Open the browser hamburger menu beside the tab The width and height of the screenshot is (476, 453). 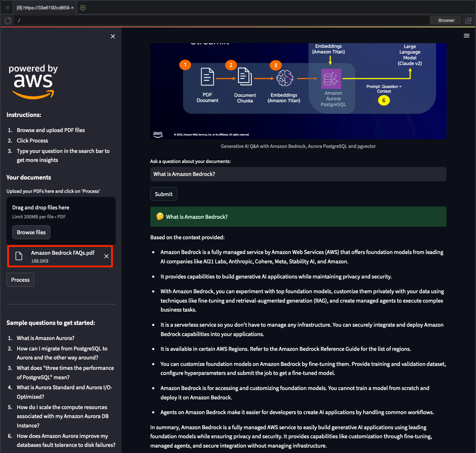tap(7, 8)
